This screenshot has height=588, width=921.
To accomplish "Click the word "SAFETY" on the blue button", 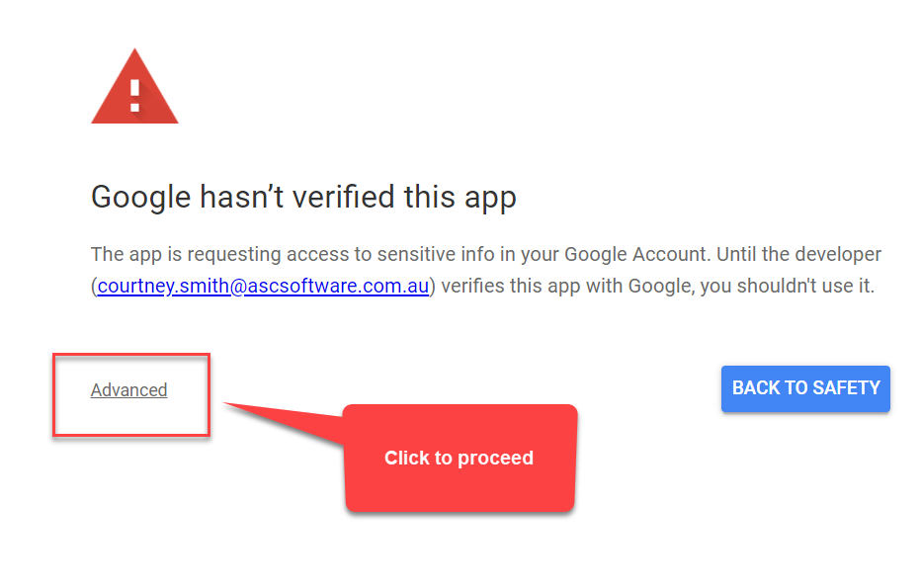I will click(847, 388).
